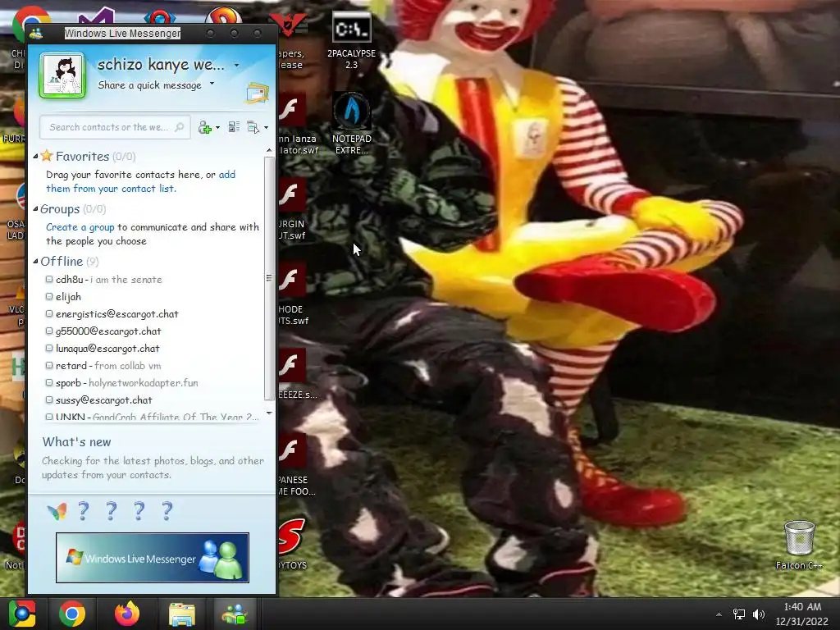Click the add a contact icon
This screenshot has width=840, height=630.
tap(204, 127)
